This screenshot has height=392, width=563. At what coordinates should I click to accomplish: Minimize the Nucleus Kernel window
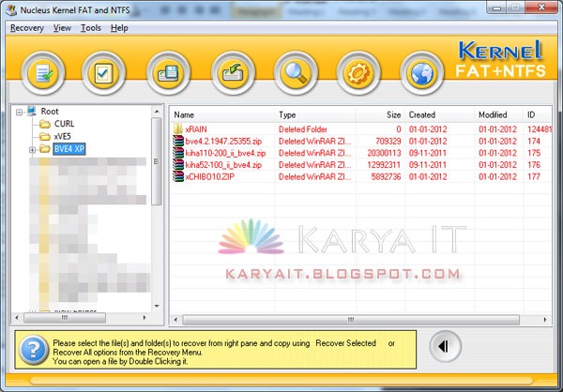click(x=497, y=8)
